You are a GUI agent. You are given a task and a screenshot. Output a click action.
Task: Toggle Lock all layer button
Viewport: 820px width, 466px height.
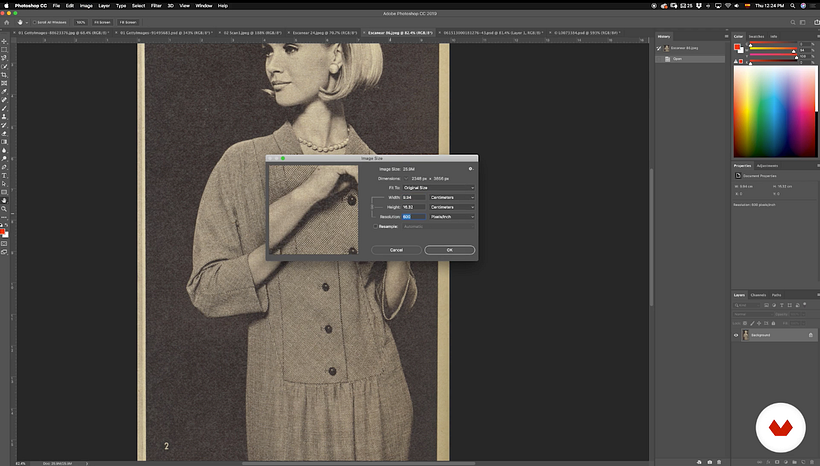tap(773, 323)
